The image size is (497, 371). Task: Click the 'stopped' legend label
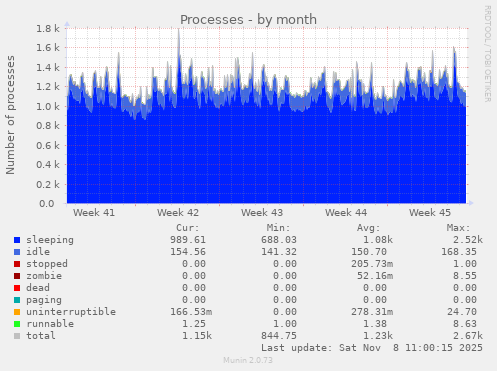[47, 264]
